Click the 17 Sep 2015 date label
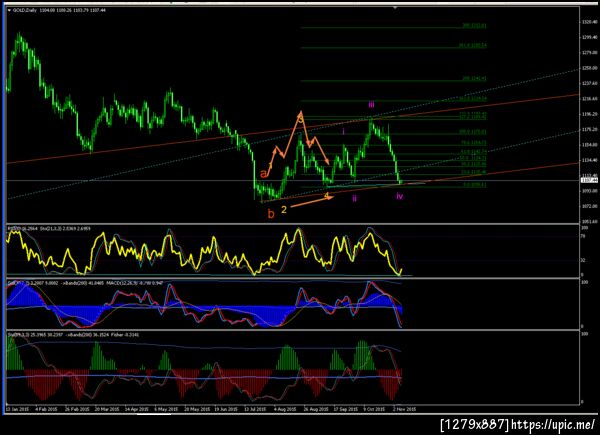This screenshot has height=435, width=600. coord(346,409)
